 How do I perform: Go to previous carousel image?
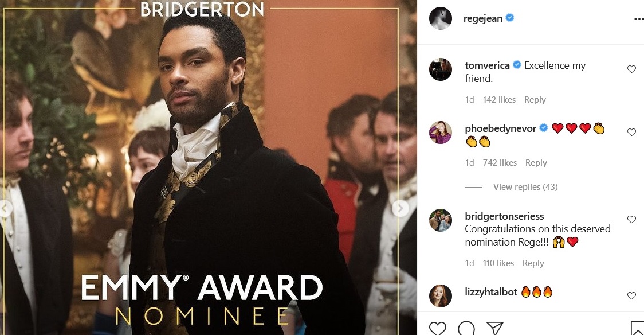(x=5, y=208)
